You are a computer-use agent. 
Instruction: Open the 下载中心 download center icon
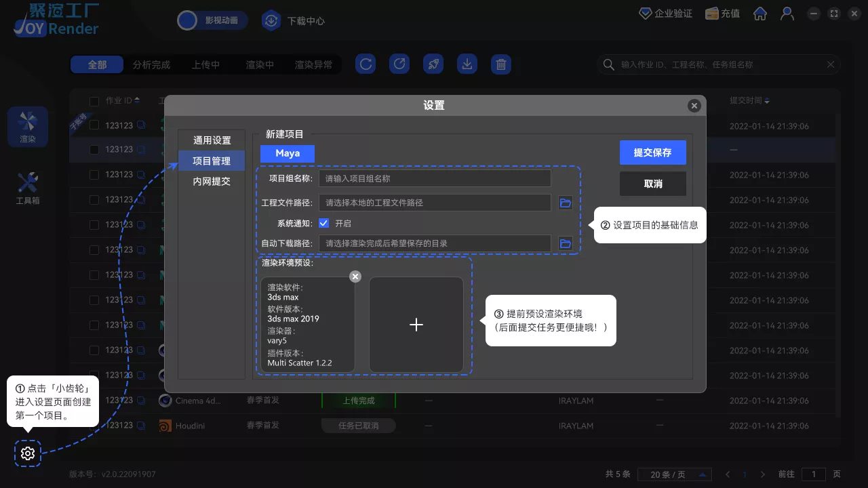point(271,20)
